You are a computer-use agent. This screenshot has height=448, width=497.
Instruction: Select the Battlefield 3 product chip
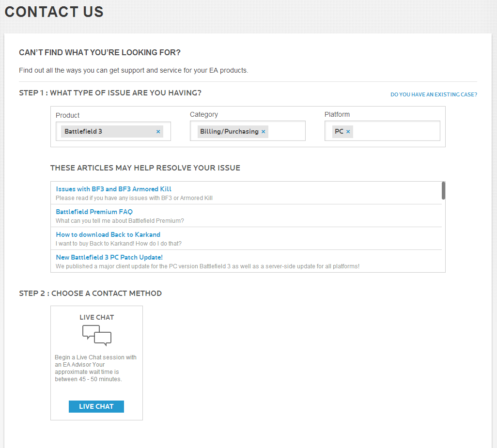click(x=83, y=132)
